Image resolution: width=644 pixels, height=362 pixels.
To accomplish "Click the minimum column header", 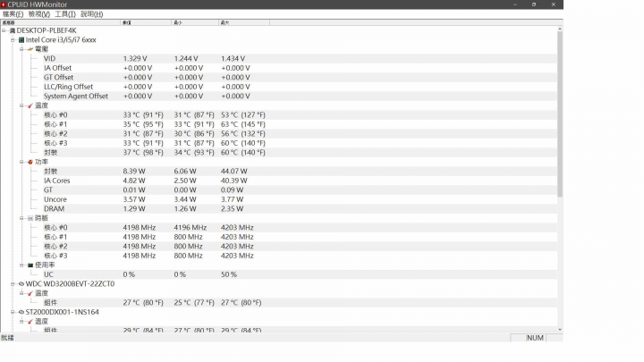I will coord(195,22).
